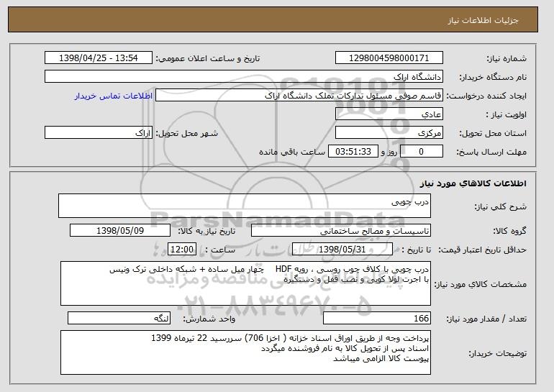
Task: Click the label واحد شمارش
Action: point(209,319)
